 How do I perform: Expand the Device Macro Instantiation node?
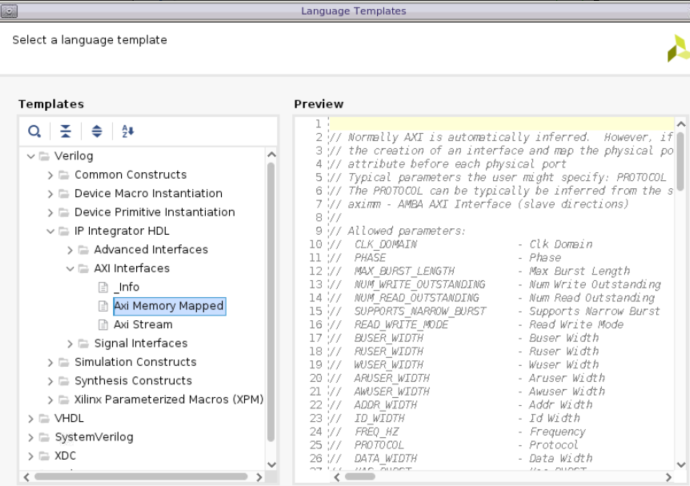tap(50, 194)
